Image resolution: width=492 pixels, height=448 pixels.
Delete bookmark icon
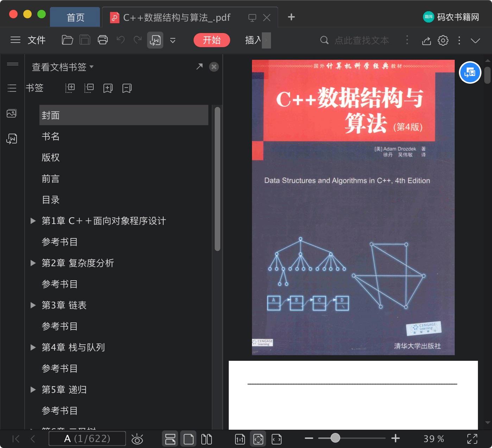tap(127, 88)
